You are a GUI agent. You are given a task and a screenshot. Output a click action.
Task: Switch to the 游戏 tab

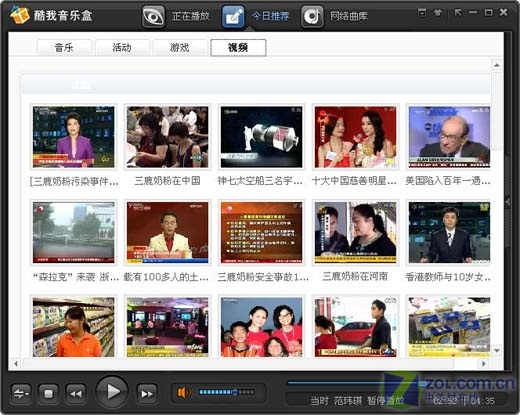pyautogui.click(x=180, y=48)
